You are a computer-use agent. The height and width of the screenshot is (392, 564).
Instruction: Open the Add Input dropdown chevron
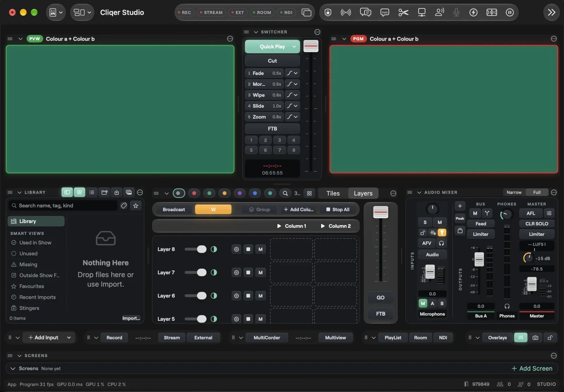69,337
